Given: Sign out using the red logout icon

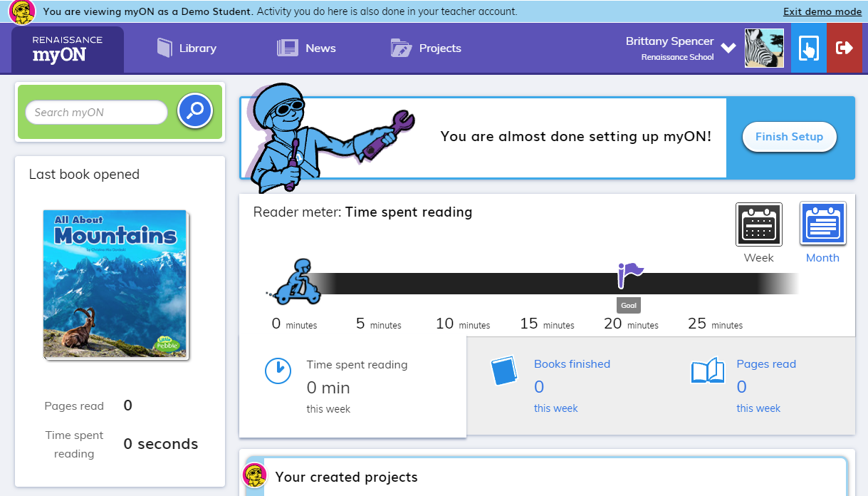Looking at the screenshot, I should coord(844,48).
